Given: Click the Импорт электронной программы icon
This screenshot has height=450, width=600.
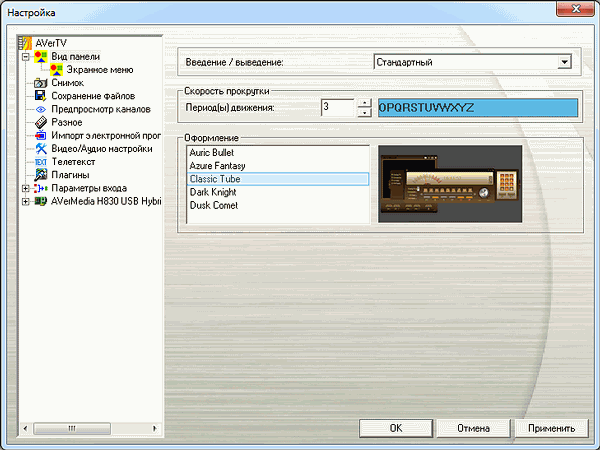Looking at the screenshot, I should (x=41, y=135).
